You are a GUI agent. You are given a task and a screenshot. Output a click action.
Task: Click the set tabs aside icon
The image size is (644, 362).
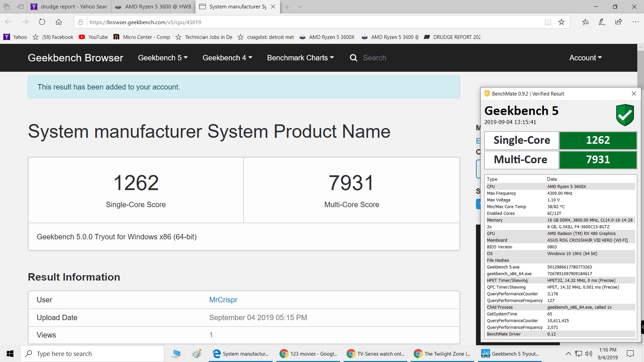tap(20, 7)
